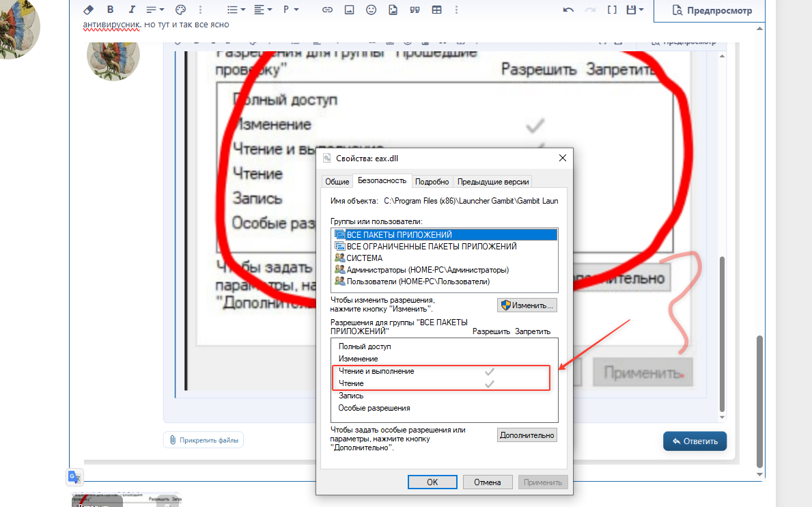Click the Изменить... button
The height and width of the screenshot is (507, 812).
pos(527,305)
